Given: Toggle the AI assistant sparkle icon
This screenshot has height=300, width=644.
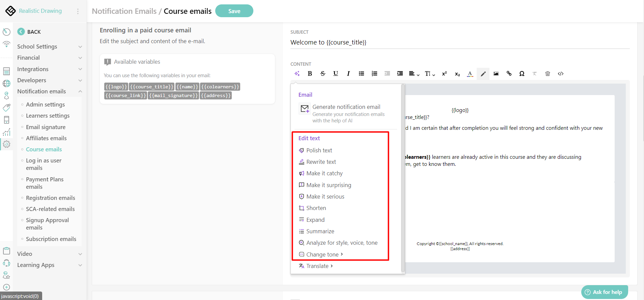Looking at the screenshot, I should point(297,73).
